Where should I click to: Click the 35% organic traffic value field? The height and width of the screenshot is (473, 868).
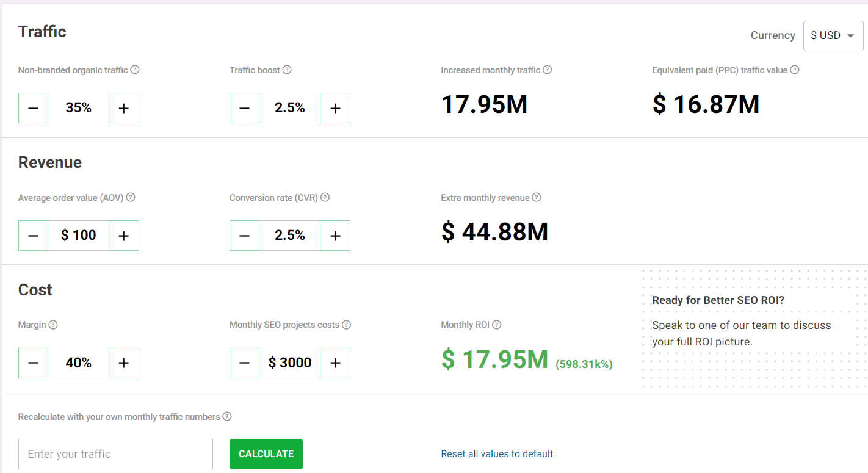point(79,108)
